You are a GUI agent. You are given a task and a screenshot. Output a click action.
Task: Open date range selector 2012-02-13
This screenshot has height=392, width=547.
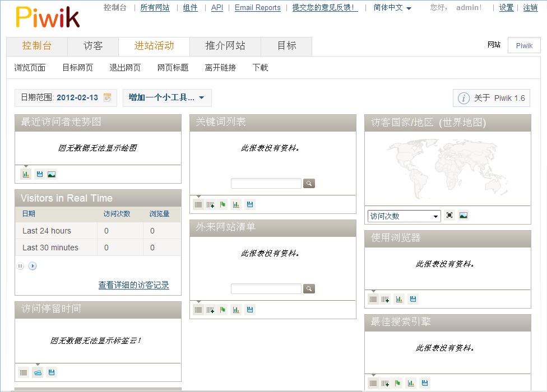[x=66, y=97]
